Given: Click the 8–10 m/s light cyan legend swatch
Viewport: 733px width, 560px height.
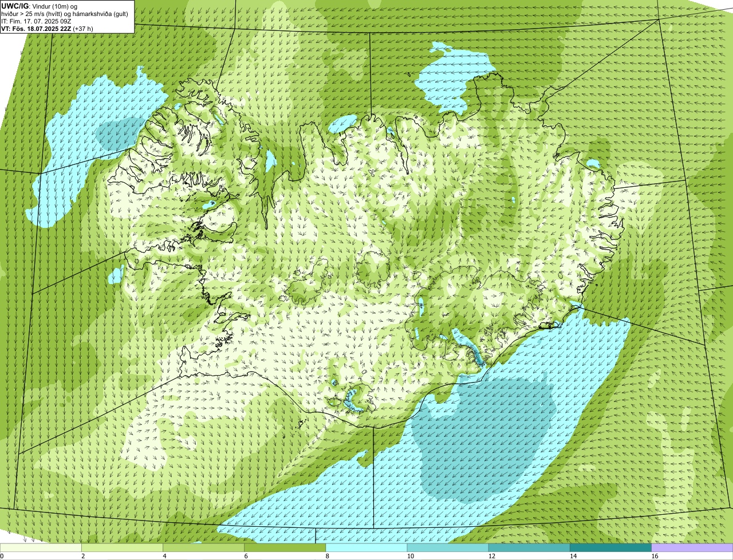Looking at the screenshot, I should (366, 547).
